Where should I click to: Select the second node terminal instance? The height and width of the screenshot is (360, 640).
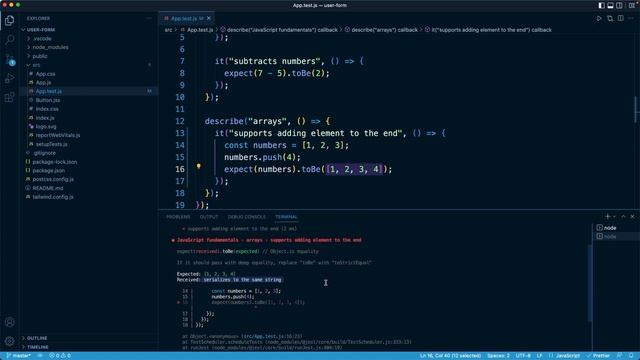[616, 236]
